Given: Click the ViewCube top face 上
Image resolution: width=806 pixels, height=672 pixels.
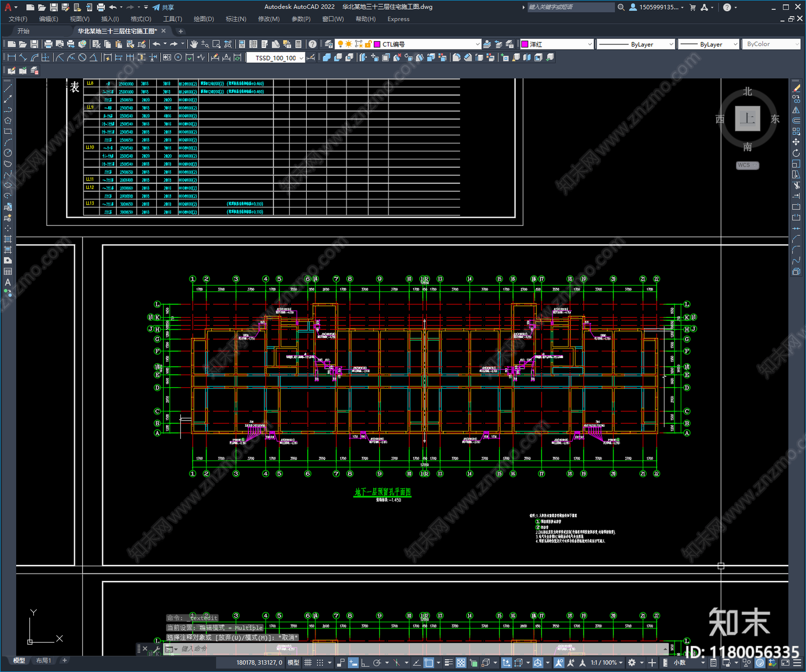Looking at the screenshot, I should pos(747,119).
